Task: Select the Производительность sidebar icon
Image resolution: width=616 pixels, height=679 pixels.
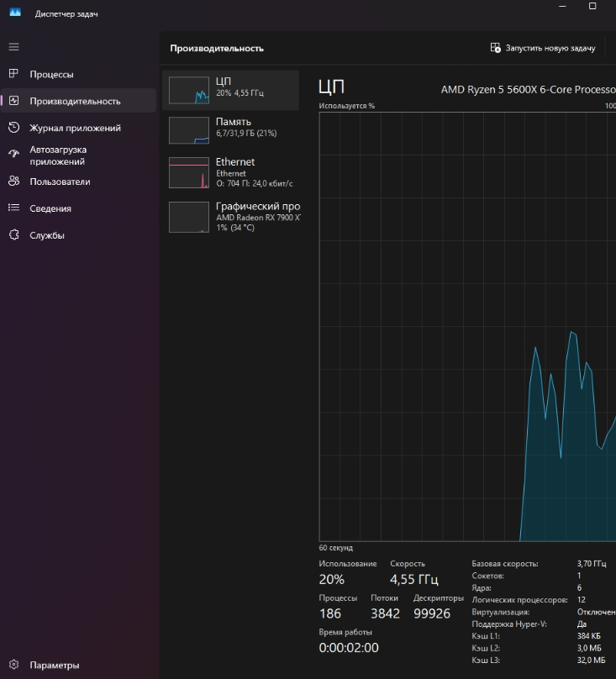Action: point(13,101)
